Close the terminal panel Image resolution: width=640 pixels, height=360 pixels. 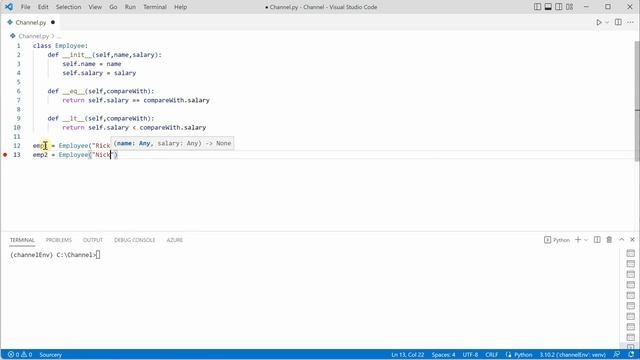pos(632,240)
